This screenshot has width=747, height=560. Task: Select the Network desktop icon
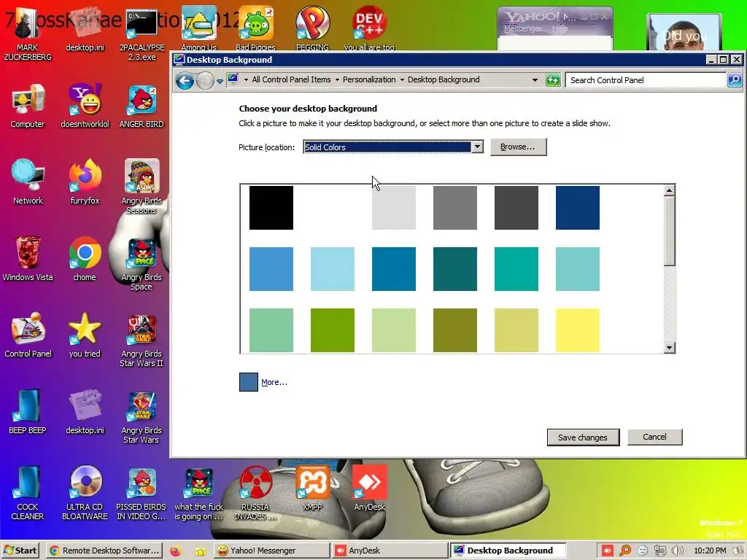[28, 182]
